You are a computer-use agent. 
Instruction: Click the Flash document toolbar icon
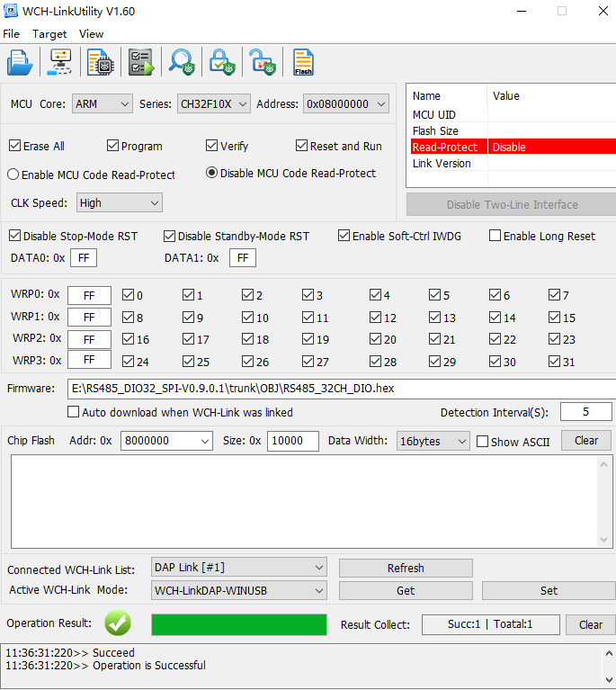click(x=303, y=62)
